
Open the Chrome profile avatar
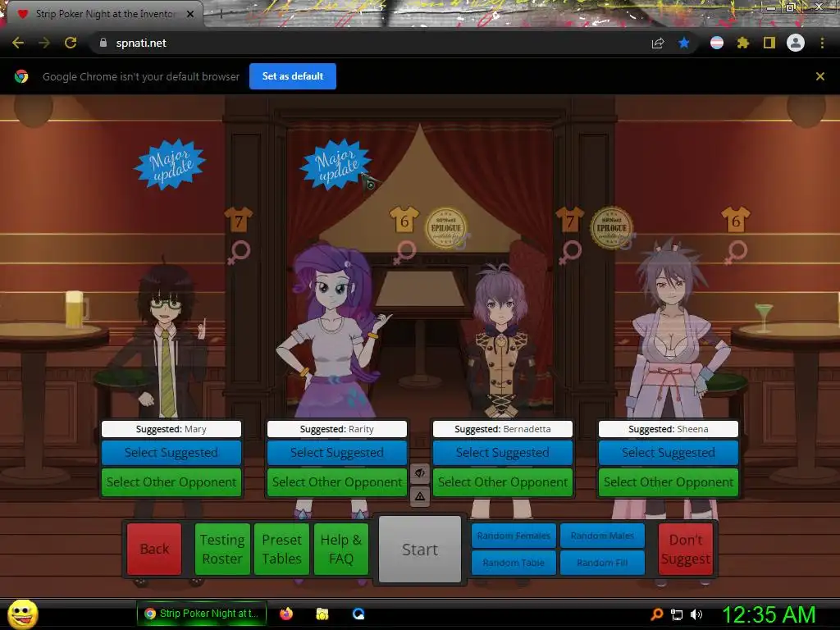796,43
